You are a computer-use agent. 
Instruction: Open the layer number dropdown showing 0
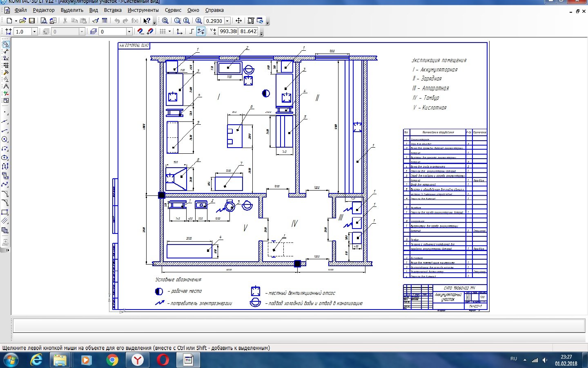click(129, 31)
